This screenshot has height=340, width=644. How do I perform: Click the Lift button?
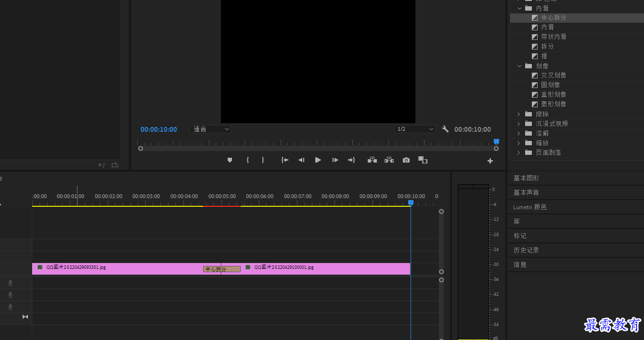pos(372,160)
